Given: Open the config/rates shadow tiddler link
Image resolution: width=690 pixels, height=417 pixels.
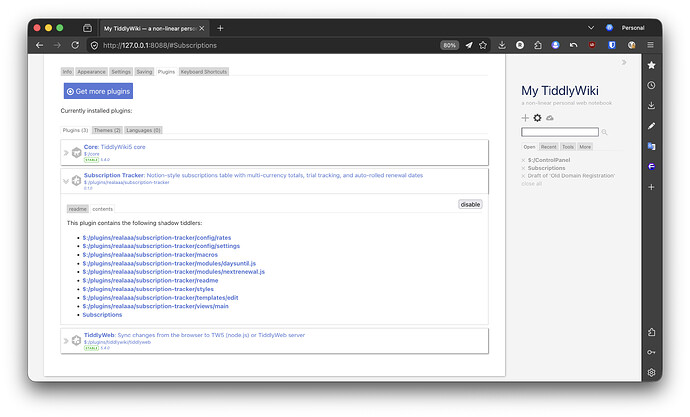Looking at the screenshot, I should pos(157,238).
